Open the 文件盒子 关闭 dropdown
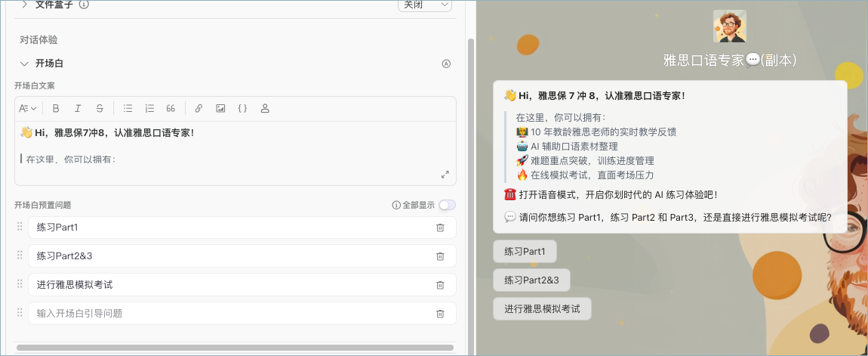The height and width of the screenshot is (356, 868). [x=425, y=5]
